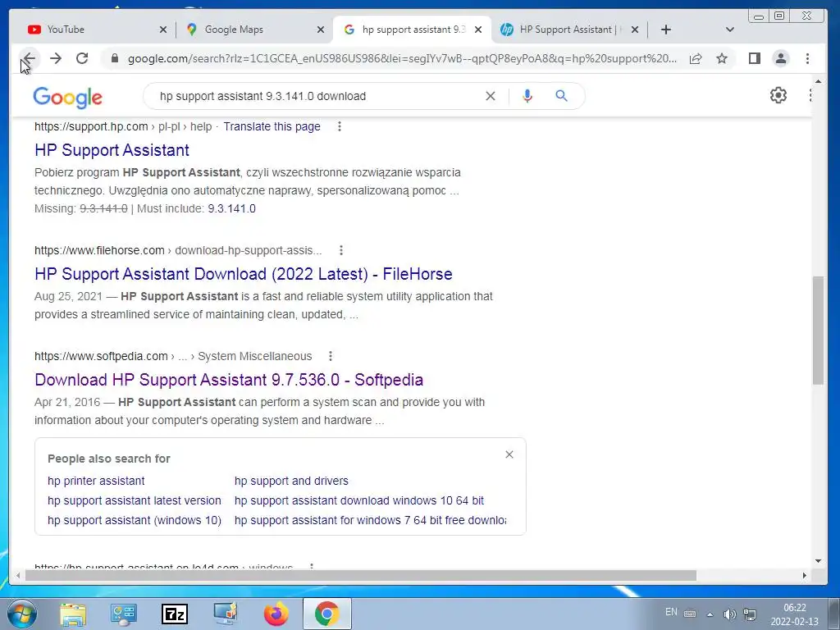Click the scroll right arrow of horizontal scrollbar

tap(804, 575)
